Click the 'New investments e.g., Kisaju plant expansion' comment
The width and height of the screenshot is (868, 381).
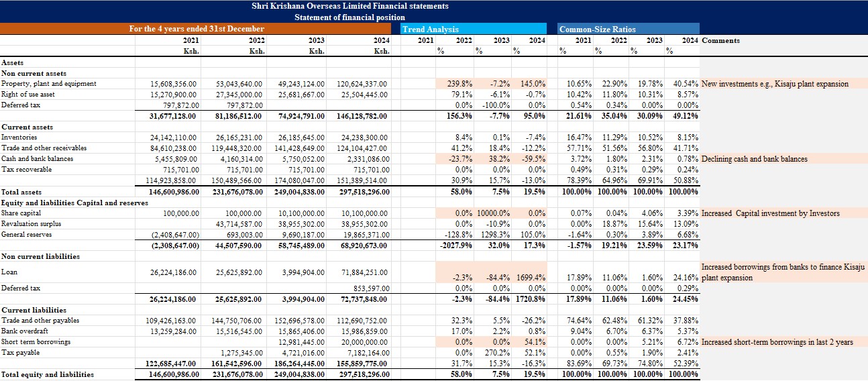tap(775, 84)
